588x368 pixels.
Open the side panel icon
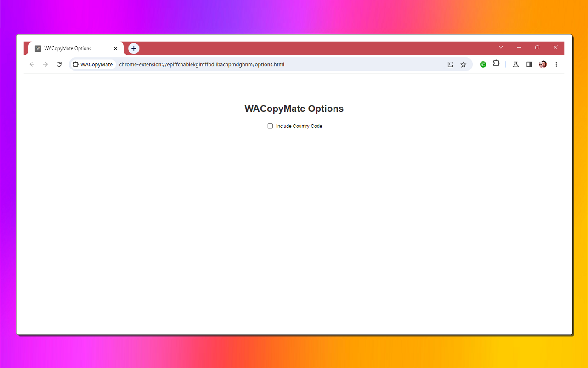529,64
